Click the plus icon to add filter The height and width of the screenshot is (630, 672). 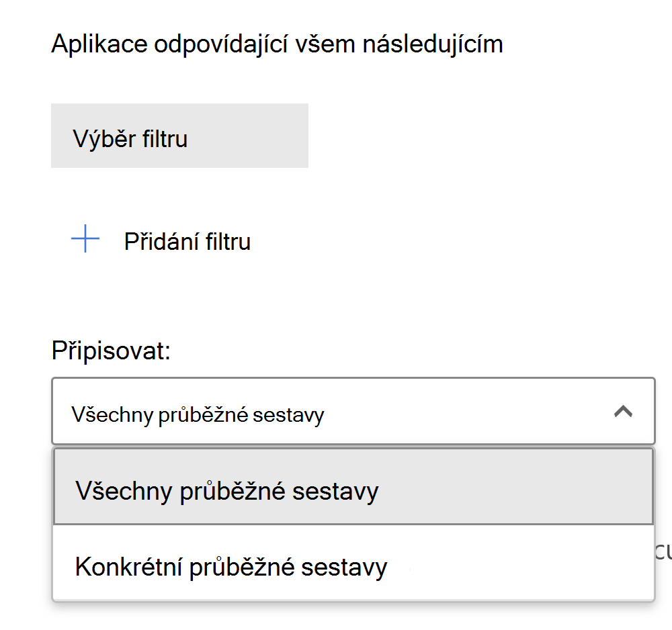pyautogui.click(x=85, y=240)
